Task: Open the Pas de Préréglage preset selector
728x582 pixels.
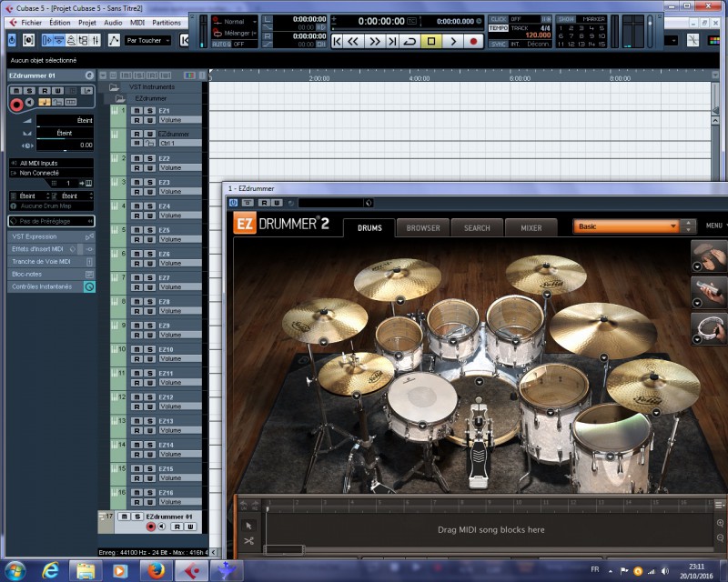Action: coord(52,221)
